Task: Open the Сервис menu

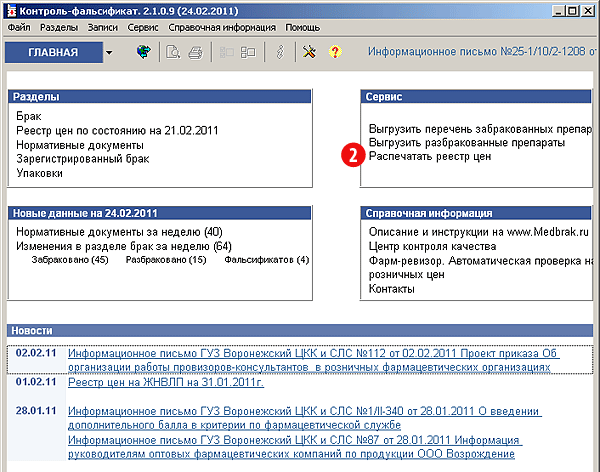Action: point(143,28)
